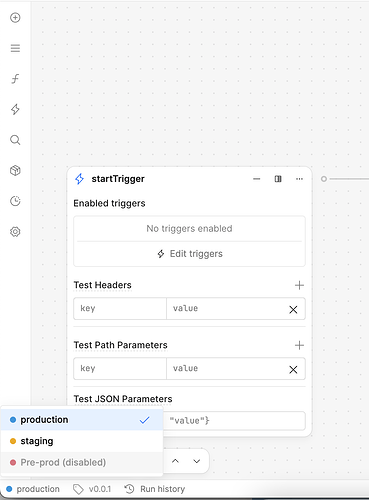Select the staging environment option
369x500 pixels.
[82, 441]
